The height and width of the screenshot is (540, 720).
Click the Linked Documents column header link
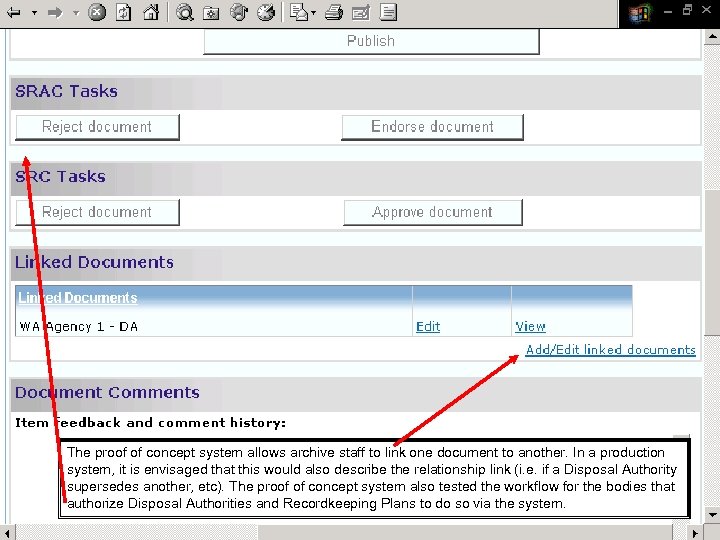tap(78, 298)
